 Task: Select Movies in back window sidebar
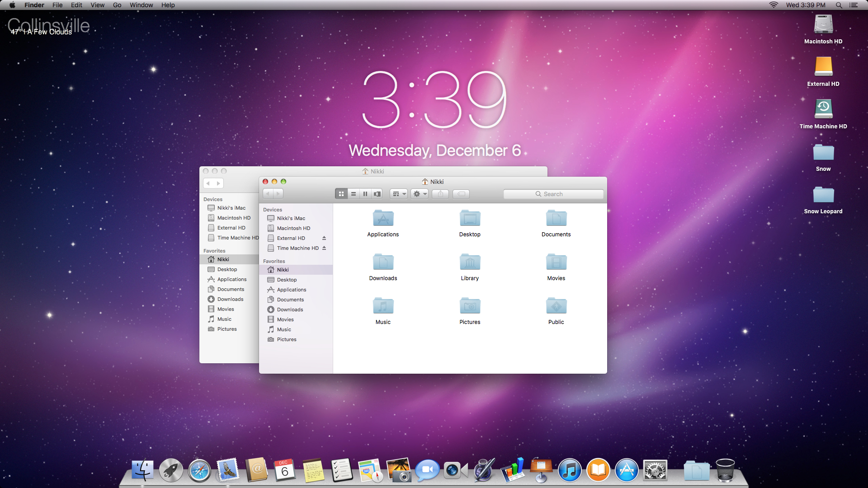tap(229, 309)
